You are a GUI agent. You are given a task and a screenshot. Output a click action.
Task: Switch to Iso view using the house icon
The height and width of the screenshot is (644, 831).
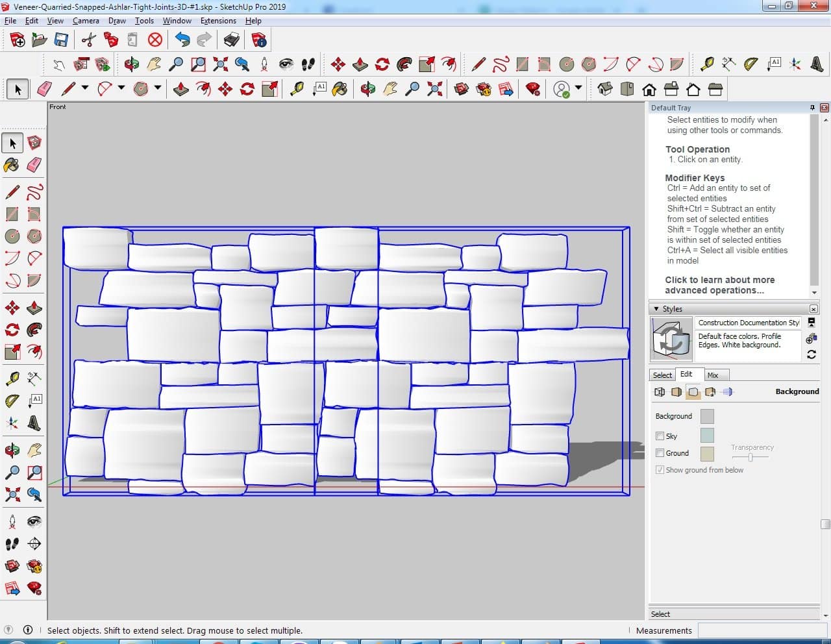click(605, 89)
